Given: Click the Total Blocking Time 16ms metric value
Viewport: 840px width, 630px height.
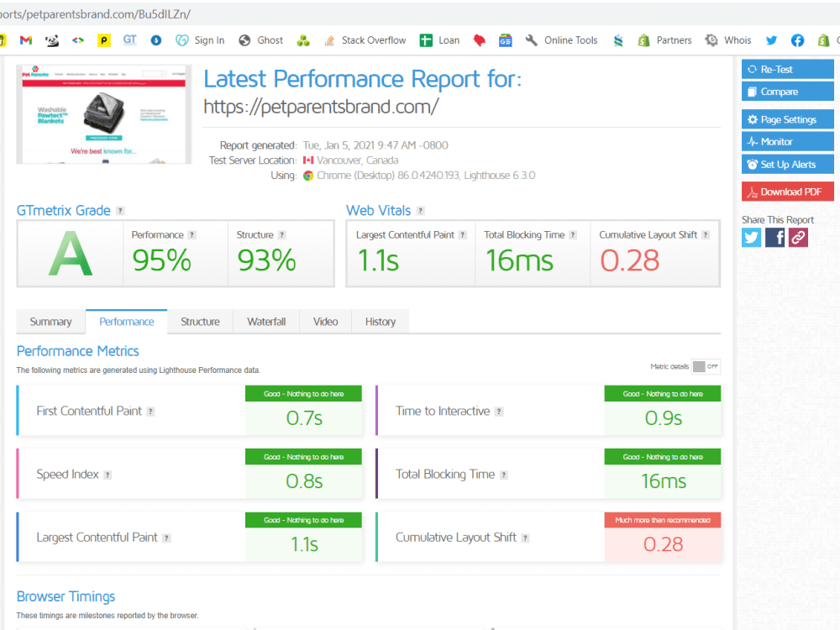Looking at the screenshot, I should click(x=664, y=481).
